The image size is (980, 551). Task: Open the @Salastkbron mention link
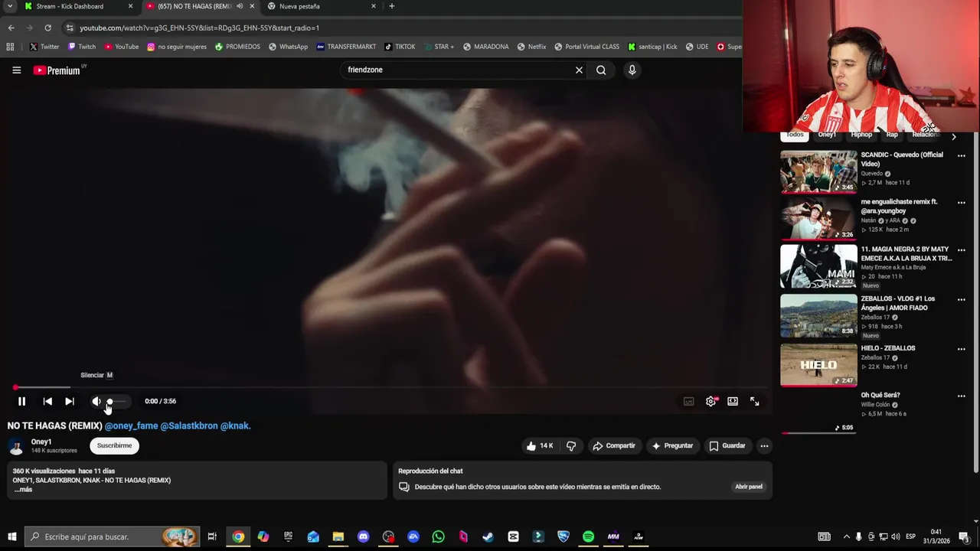[189, 425]
